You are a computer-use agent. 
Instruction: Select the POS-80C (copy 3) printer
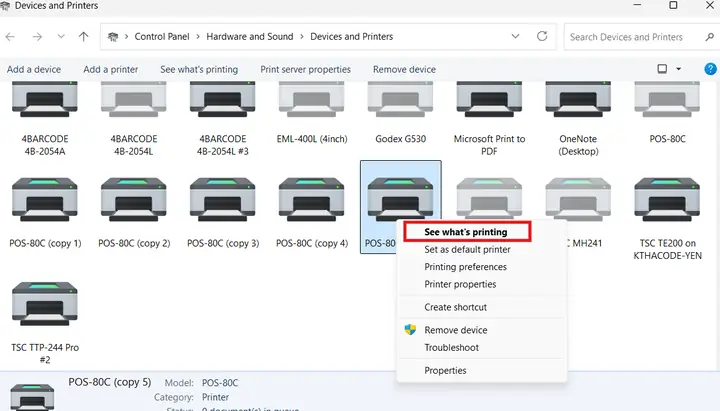pos(223,200)
